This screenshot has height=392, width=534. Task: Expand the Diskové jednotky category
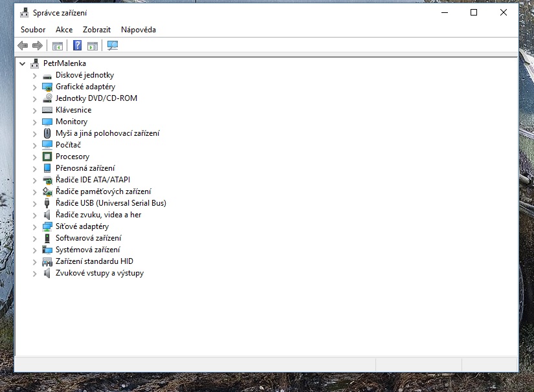(x=34, y=76)
